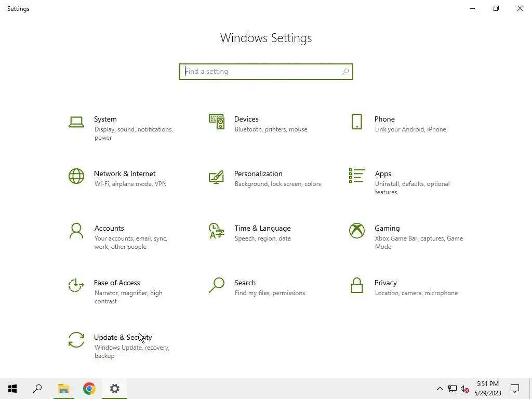Open the Action Center notifications icon

pos(515,389)
